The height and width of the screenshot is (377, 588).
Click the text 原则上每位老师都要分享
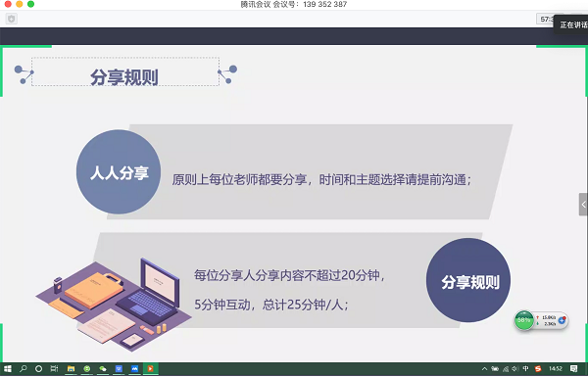(239, 180)
